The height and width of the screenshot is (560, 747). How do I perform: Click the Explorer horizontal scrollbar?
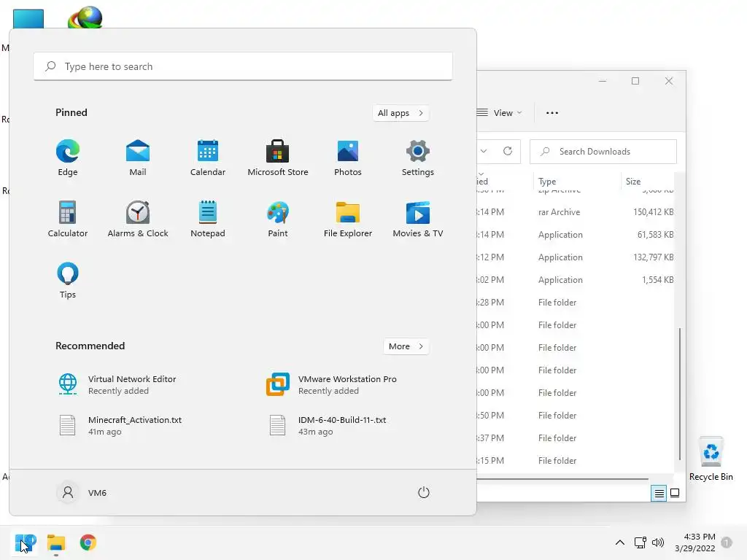(x=562, y=478)
